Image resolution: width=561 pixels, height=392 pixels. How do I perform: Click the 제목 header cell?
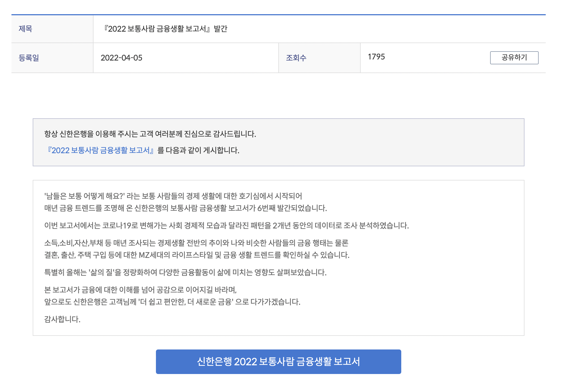click(25, 28)
